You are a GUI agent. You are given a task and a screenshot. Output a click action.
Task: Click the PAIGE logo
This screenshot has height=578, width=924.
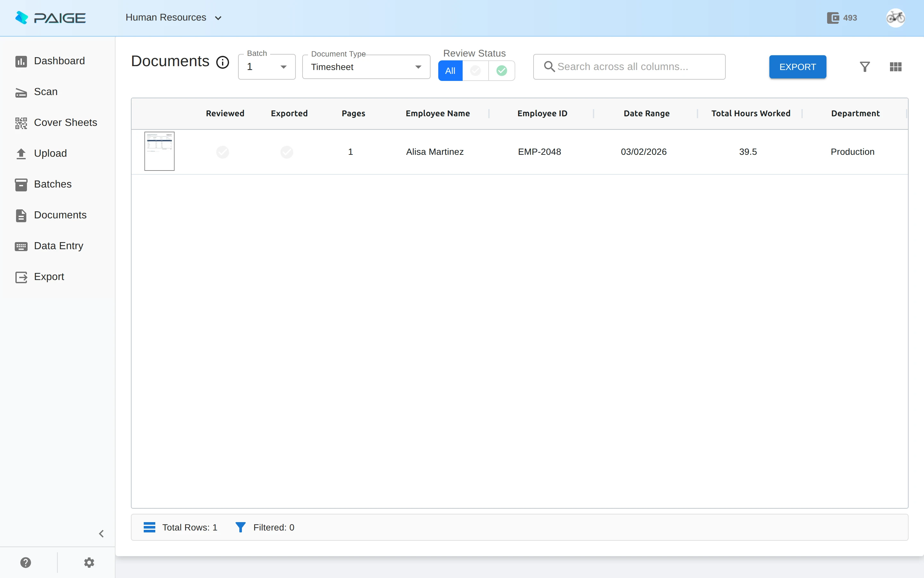pos(50,18)
